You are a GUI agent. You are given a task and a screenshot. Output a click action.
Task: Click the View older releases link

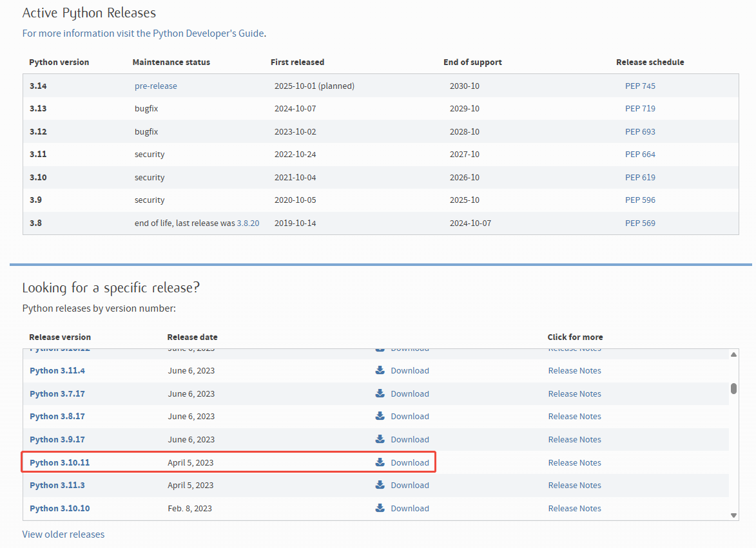pos(63,534)
